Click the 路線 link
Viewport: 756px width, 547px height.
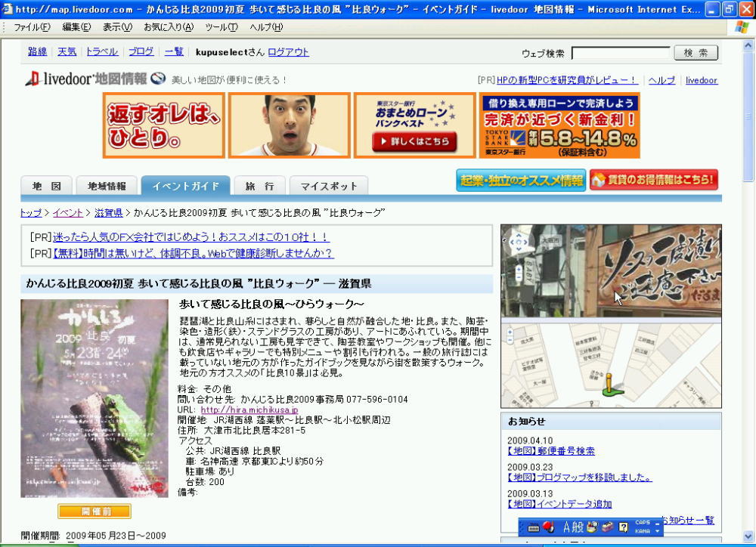37,51
